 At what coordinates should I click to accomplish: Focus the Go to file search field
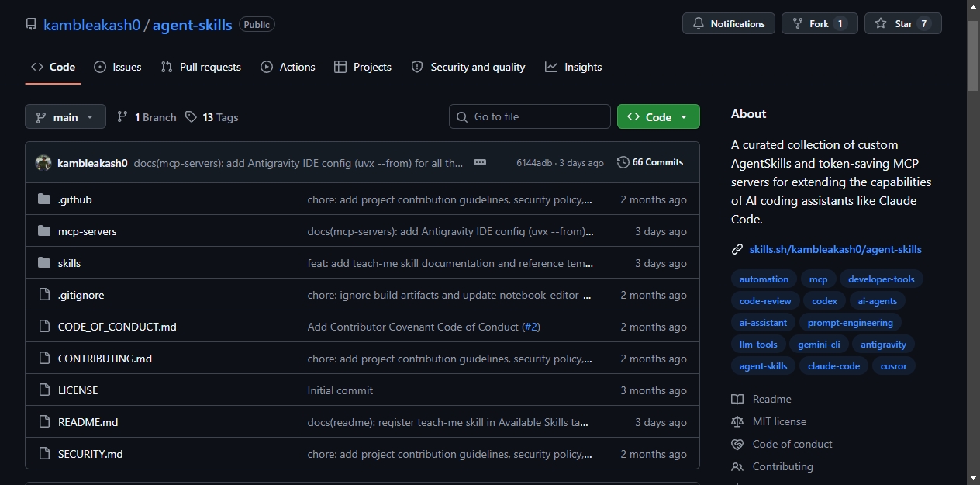(530, 116)
